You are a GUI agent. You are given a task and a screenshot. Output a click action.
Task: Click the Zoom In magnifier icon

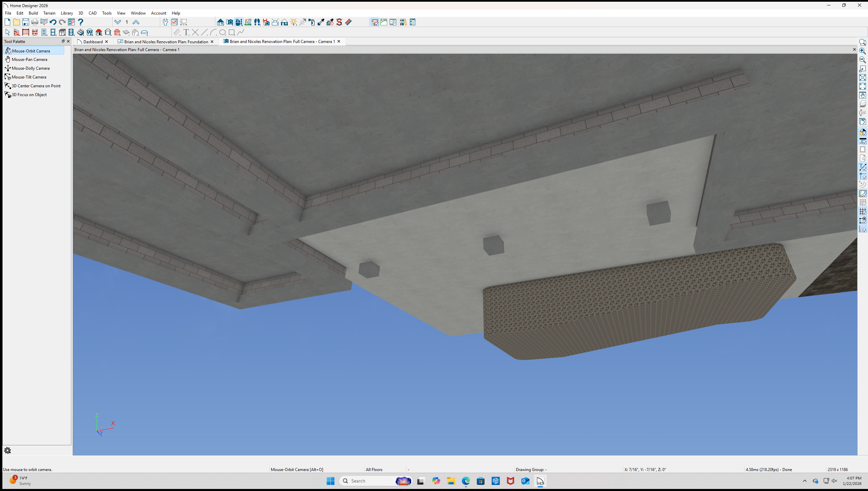point(863,51)
